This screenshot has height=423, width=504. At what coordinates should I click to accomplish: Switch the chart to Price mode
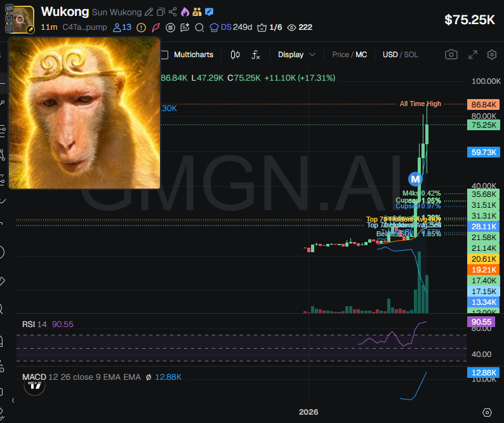click(x=340, y=55)
